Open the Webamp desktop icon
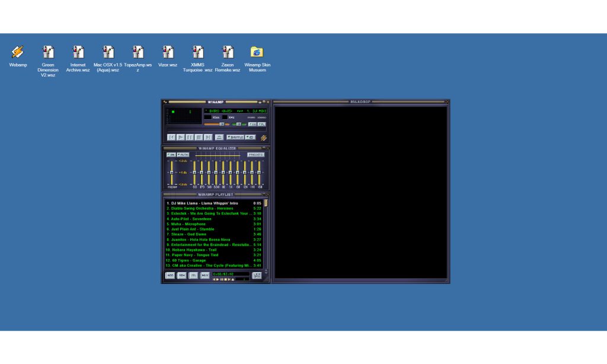This screenshot has height=364, width=607. tap(18, 56)
